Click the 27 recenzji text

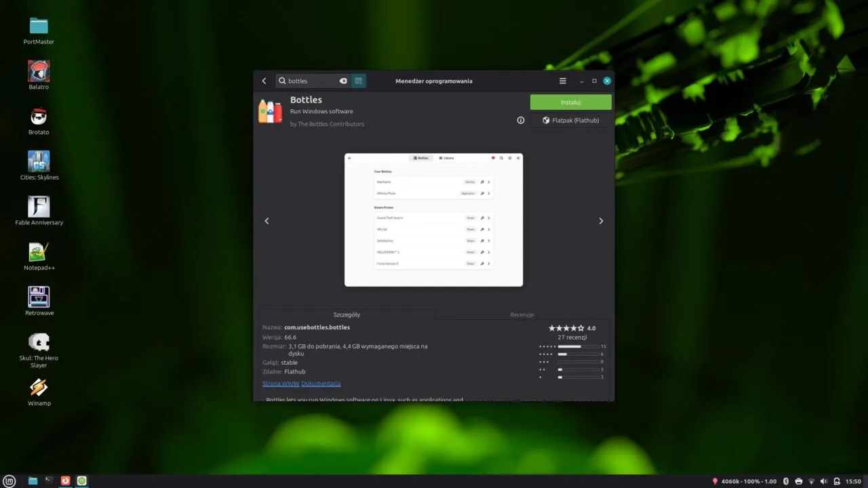coord(572,337)
